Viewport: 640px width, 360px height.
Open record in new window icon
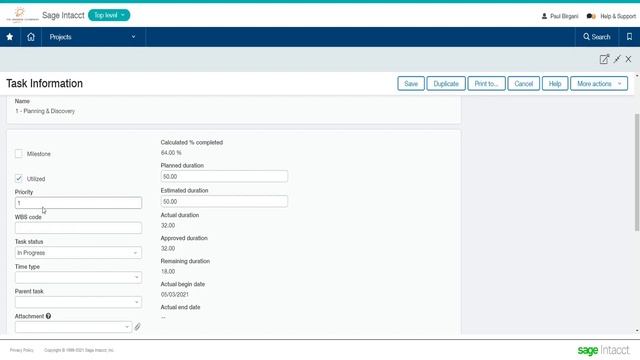pos(604,59)
